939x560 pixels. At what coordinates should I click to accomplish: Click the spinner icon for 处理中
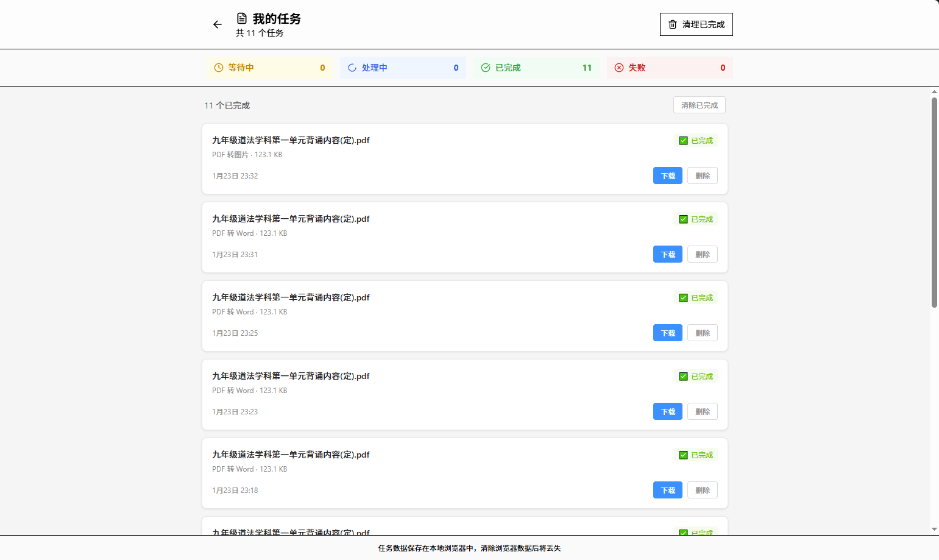pyautogui.click(x=352, y=68)
